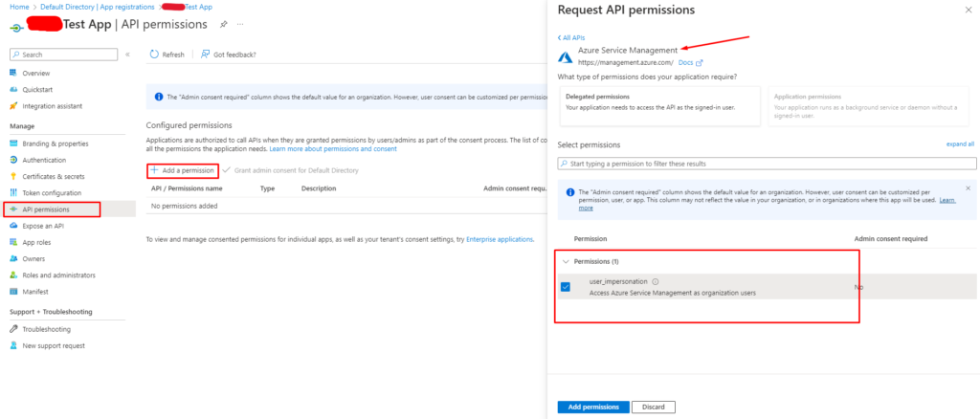Open Quickstart in the sidebar
The image size is (980, 419).
tap(38, 89)
